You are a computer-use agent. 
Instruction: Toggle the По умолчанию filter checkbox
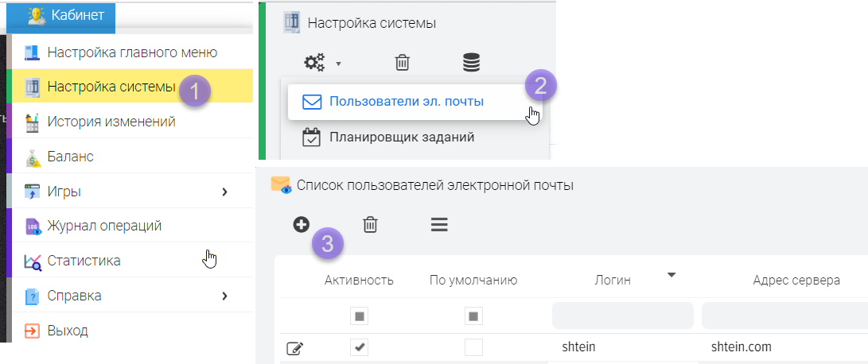click(x=473, y=317)
